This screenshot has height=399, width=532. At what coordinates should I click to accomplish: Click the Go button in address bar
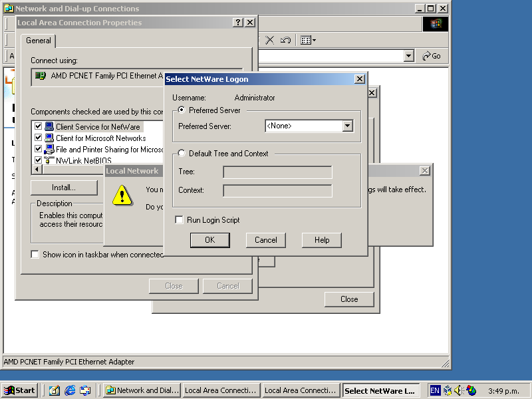(431, 56)
